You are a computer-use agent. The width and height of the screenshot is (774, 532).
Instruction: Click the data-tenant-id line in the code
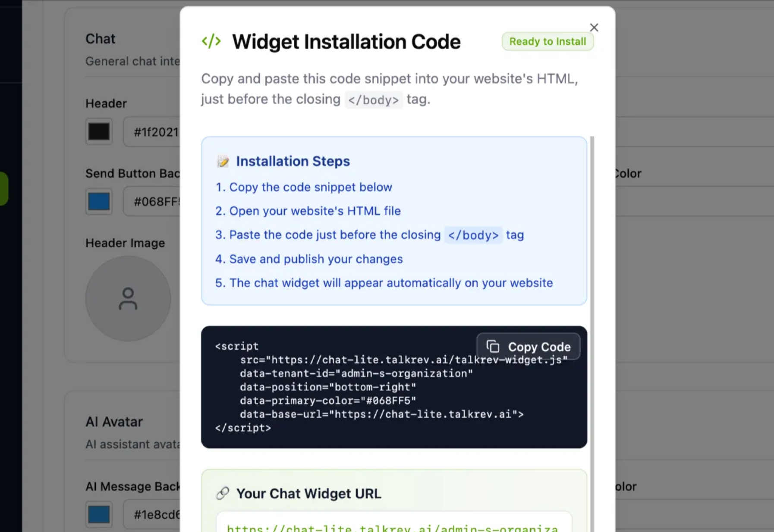[356, 373]
